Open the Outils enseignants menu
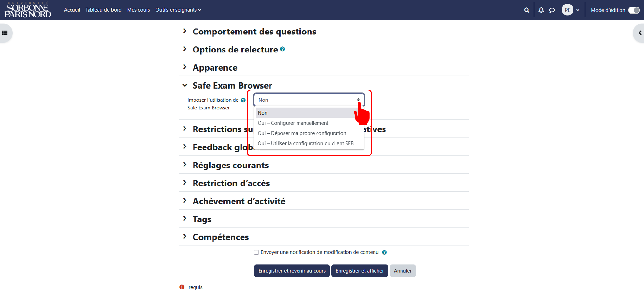This screenshot has height=294, width=644. click(x=178, y=10)
